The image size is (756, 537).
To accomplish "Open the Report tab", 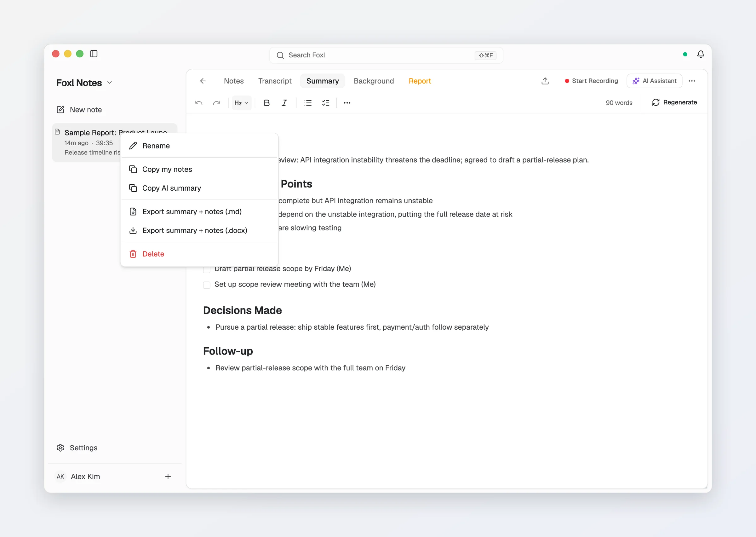I will [x=420, y=81].
